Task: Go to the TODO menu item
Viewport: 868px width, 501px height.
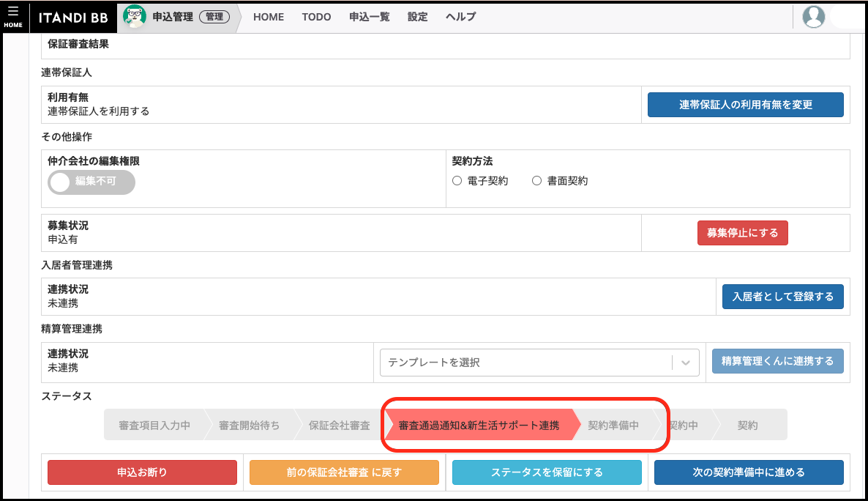Action: (316, 17)
